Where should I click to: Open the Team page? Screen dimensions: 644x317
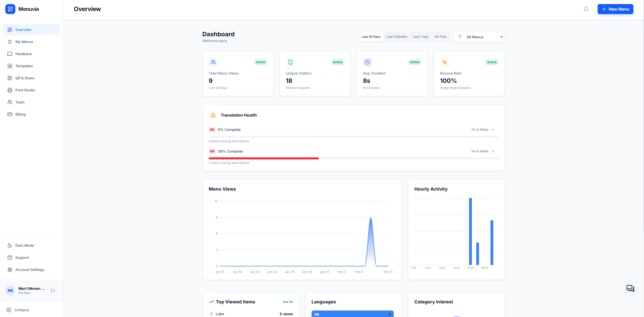[20, 102]
